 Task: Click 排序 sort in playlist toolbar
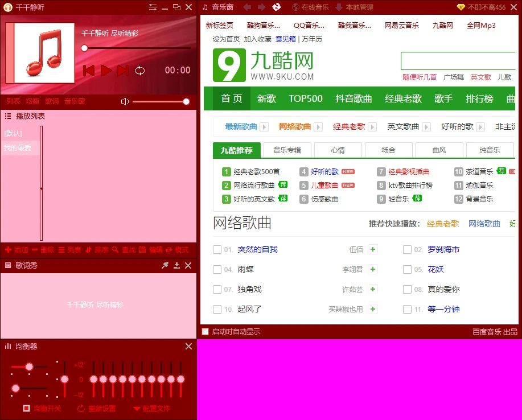point(97,250)
